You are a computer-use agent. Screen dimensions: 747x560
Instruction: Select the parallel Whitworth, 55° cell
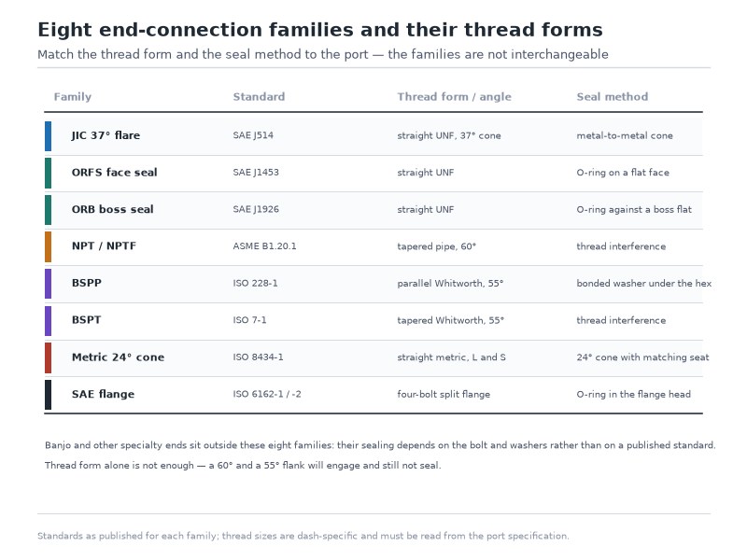coord(450,284)
